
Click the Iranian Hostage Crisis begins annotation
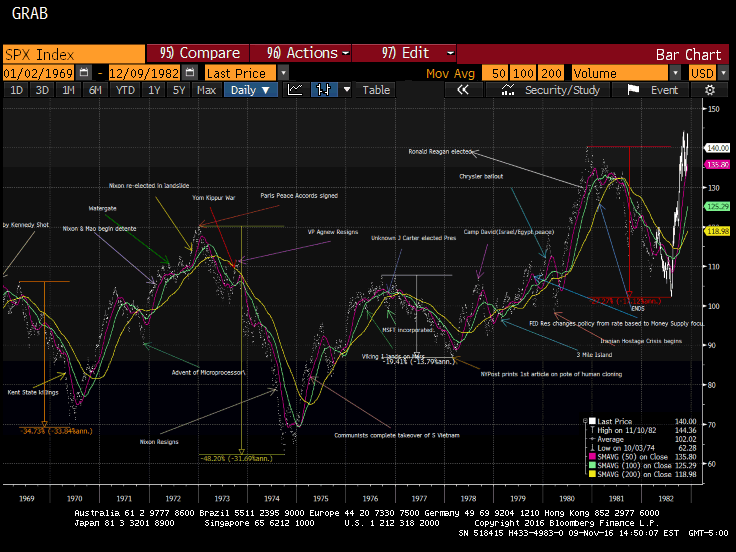click(641, 341)
